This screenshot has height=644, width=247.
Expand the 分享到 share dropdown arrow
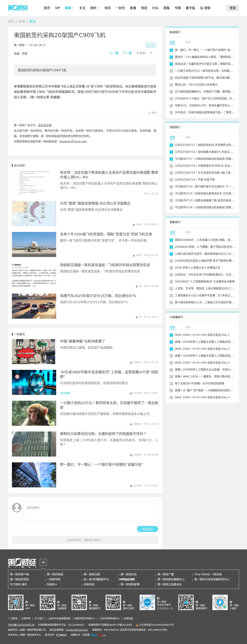(151, 53)
